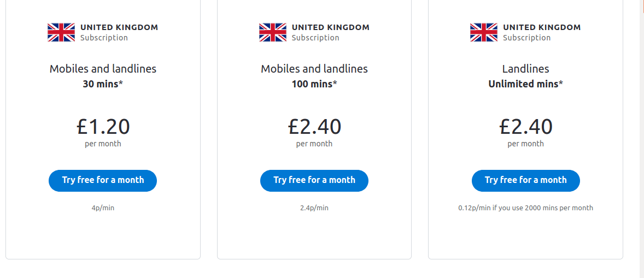The image size is (644, 278).
Task: Select the £2.40 price on Unlimited mins plan
Action: point(526,127)
